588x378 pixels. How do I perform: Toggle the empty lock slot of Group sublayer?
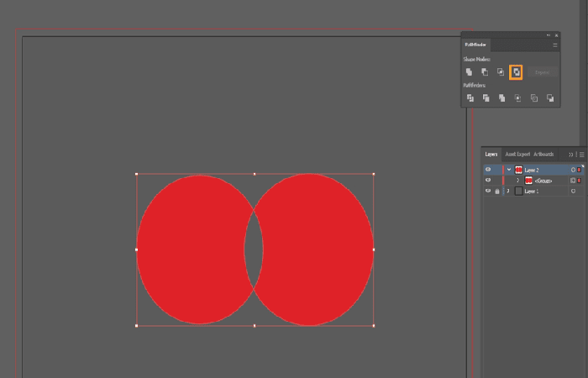(x=497, y=181)
